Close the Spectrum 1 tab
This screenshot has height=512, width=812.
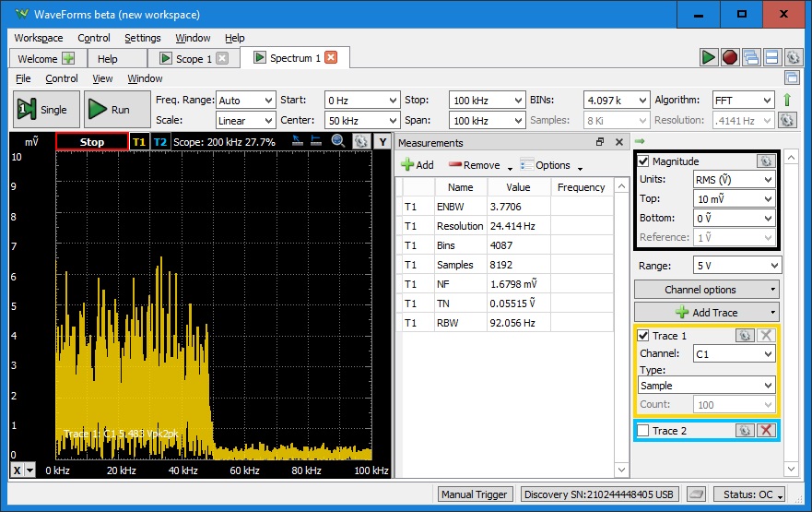coord(331,58)
